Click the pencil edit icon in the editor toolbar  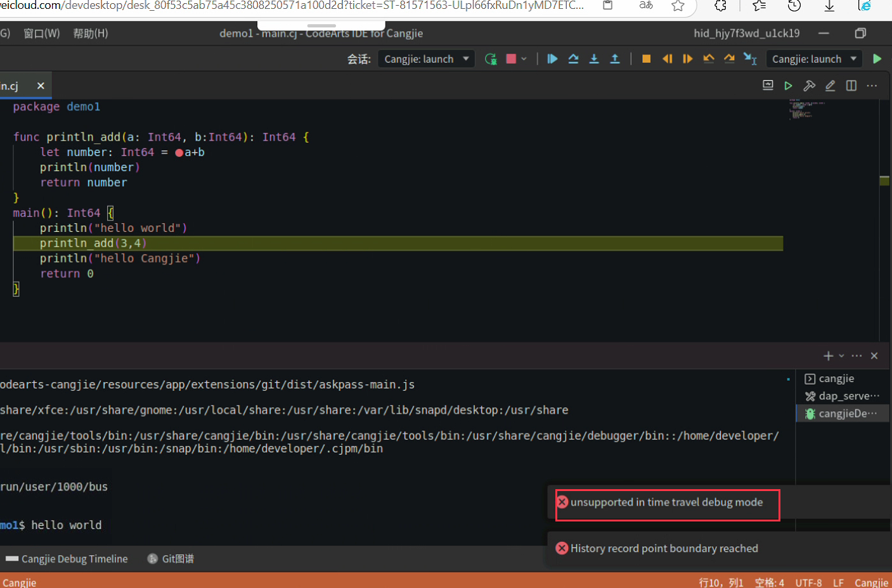pos(830,86)
